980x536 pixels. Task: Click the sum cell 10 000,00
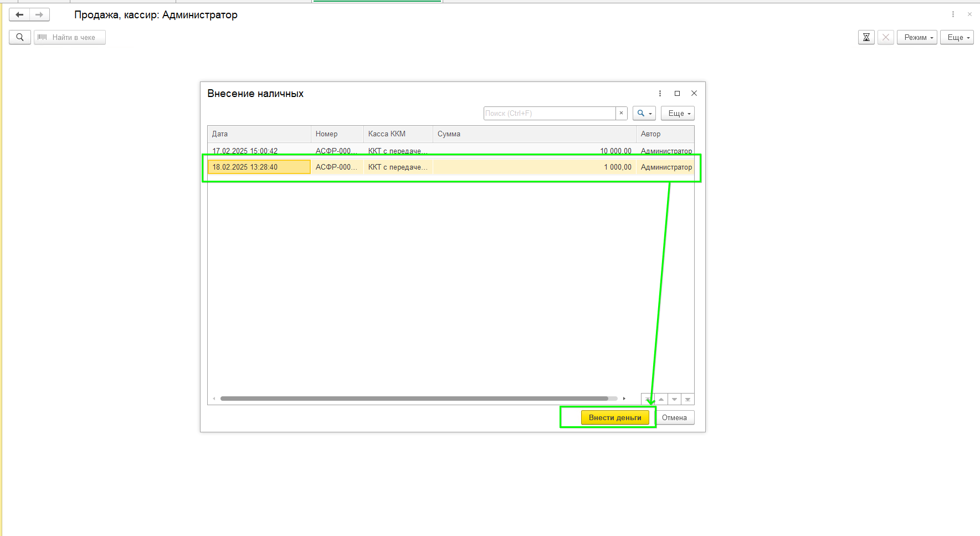[x=535, y=151]
